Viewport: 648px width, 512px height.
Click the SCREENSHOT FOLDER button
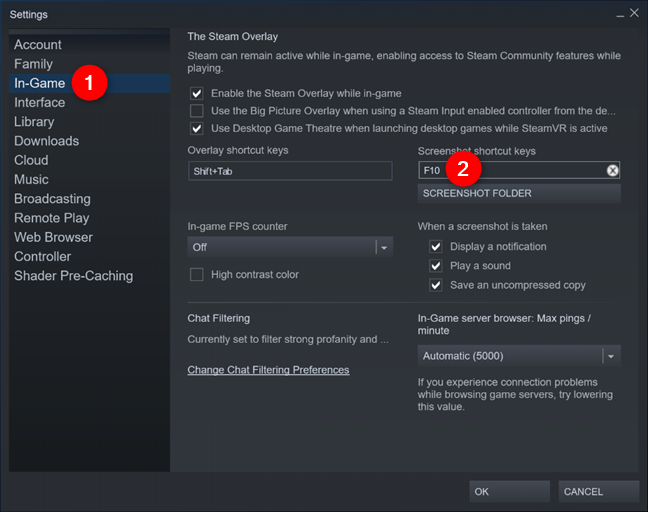(519, 193)
